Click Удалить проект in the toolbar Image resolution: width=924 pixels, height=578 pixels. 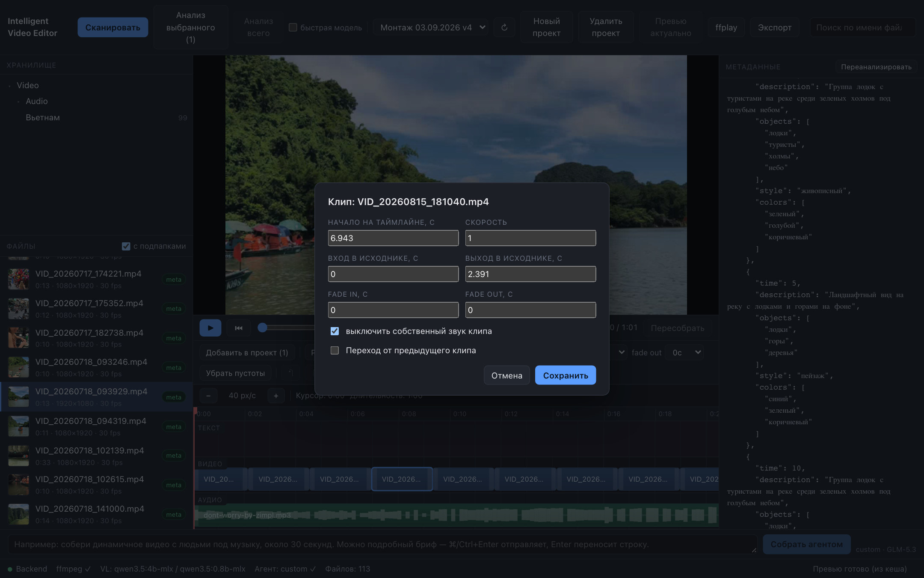click(x=606, y=27)
